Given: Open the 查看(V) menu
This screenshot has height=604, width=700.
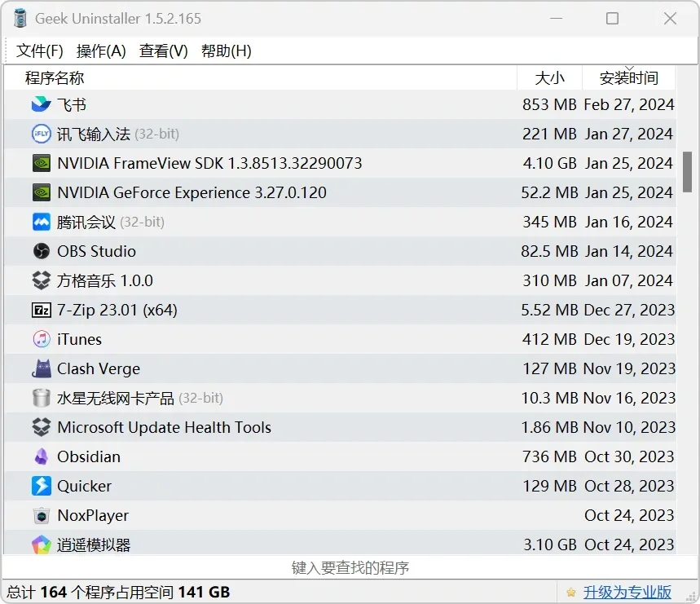Looking at the screenshot, I should [x=164, y=51].
